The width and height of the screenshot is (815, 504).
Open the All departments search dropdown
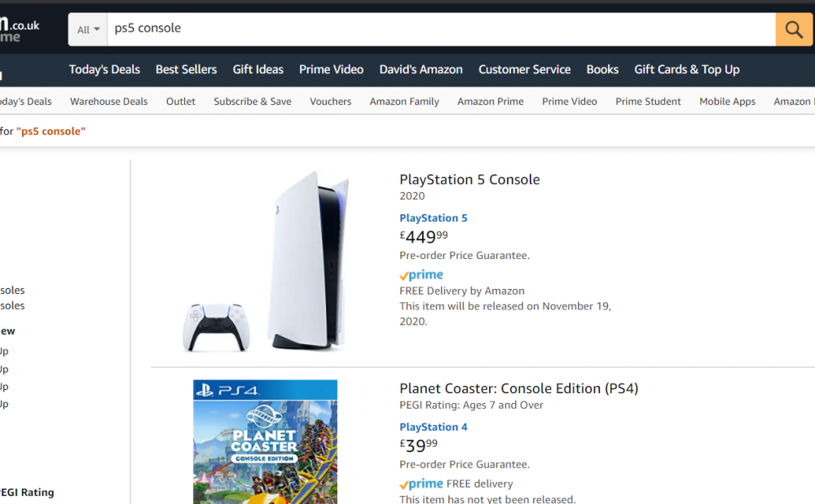point(88,29)
